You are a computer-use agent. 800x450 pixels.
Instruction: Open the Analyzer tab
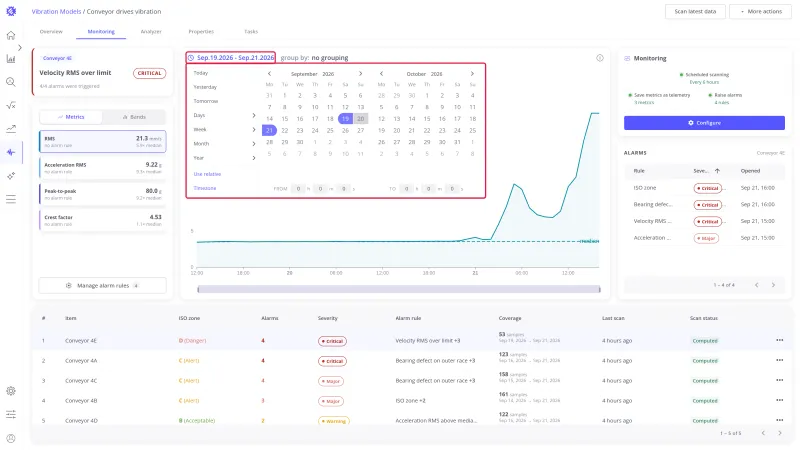[151, 32]
